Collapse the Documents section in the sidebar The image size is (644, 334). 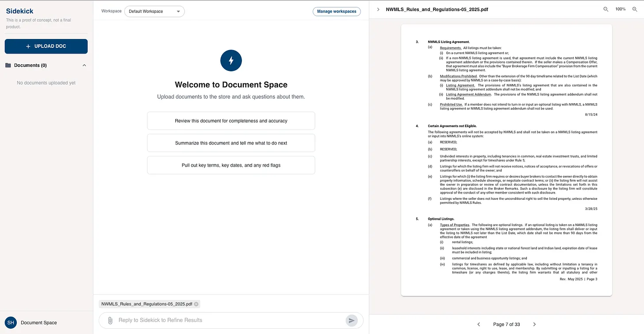[84, 65]
